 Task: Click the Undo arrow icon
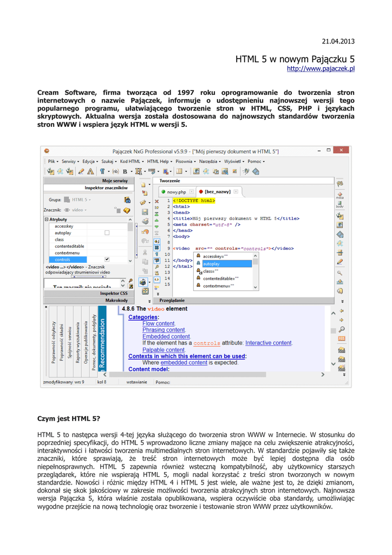(x=145, y=231)
